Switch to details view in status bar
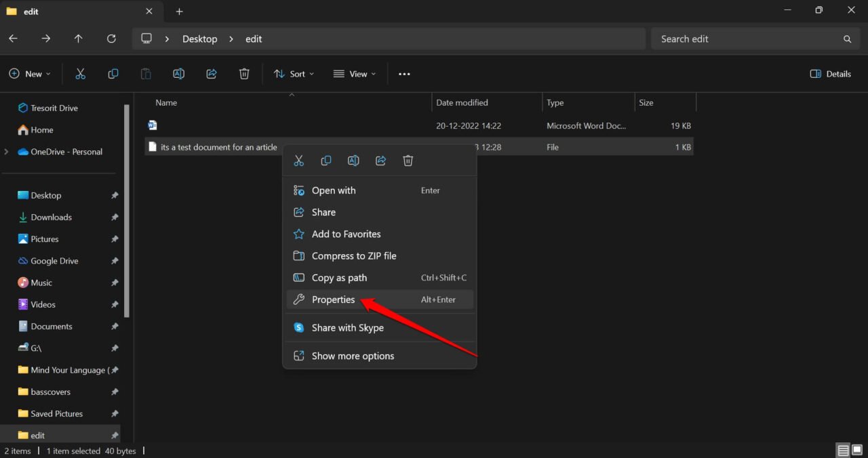Screen dimensions: 868x458 click(x=842, y=449)
